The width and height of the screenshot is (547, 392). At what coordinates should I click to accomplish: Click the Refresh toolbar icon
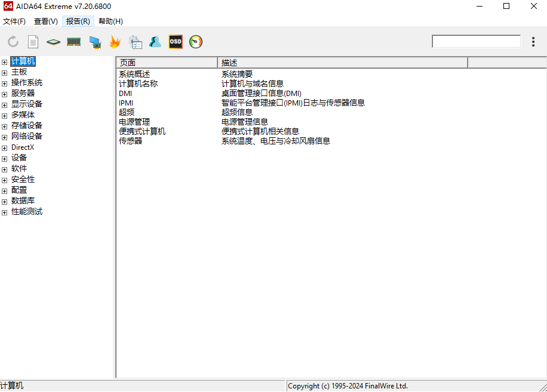pos(13,42)
